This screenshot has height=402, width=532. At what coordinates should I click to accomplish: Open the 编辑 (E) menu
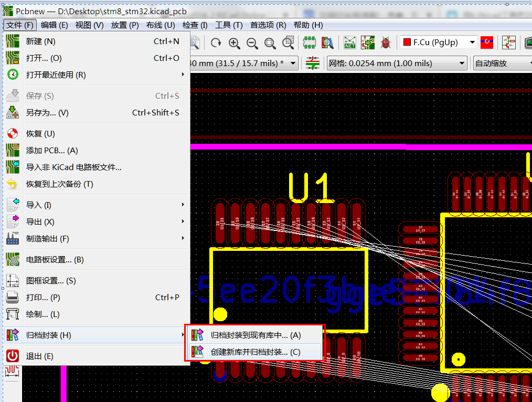pos(54,25)
